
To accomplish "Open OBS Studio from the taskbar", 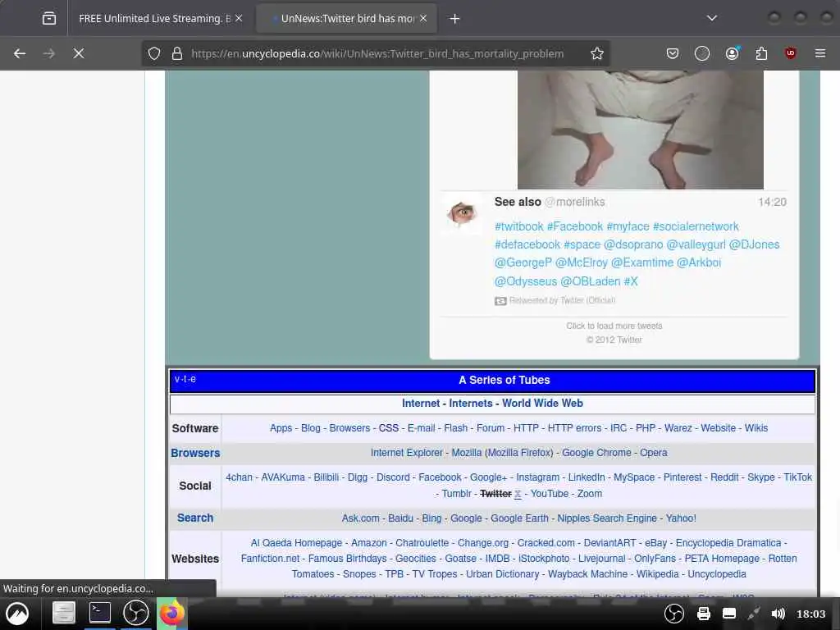I will (135, 613).
